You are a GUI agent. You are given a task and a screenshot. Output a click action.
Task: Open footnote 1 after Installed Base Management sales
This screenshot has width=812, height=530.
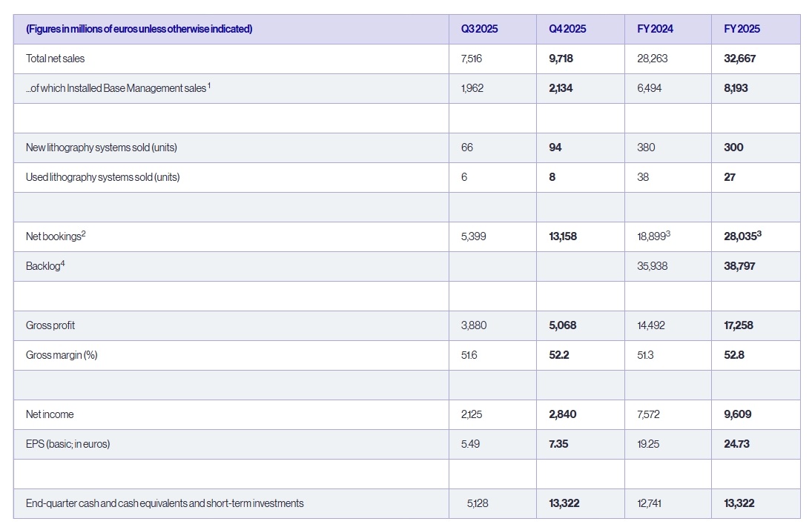(209, 85)
